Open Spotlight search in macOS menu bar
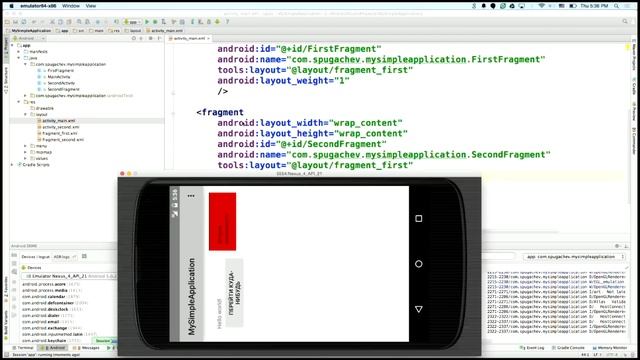Viewport: 640px width, 360px height. point(616,6)
